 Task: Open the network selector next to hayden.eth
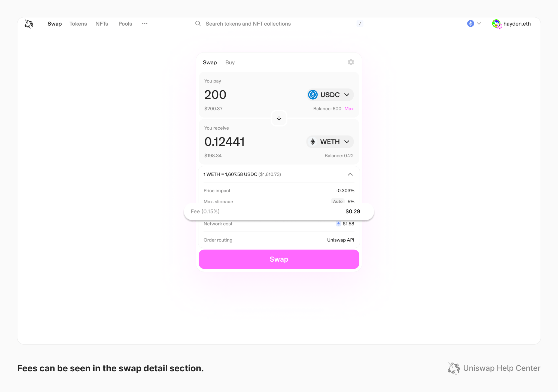(474, 24)
